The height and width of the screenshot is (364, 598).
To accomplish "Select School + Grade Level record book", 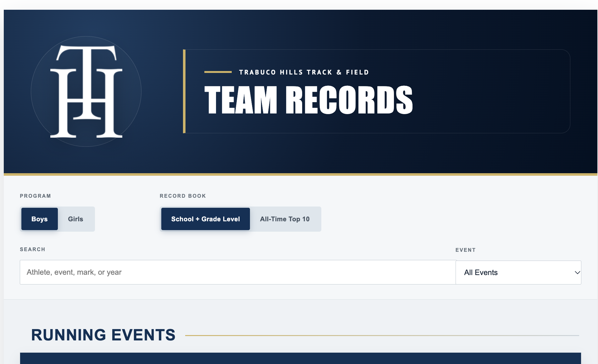I will tap(206, 219).
